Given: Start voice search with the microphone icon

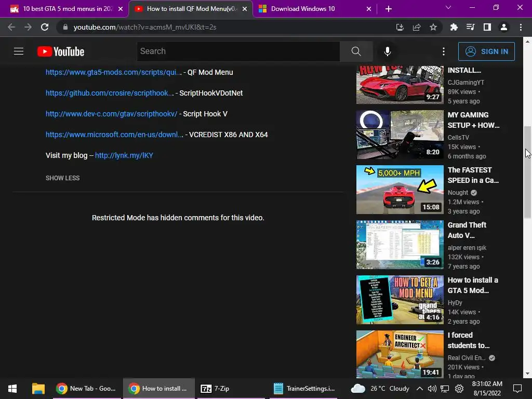Looking at the screenshot, I should 388,51.
